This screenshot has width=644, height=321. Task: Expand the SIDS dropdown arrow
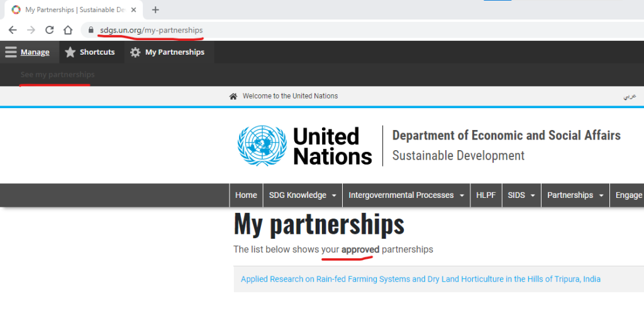(533, 196)
